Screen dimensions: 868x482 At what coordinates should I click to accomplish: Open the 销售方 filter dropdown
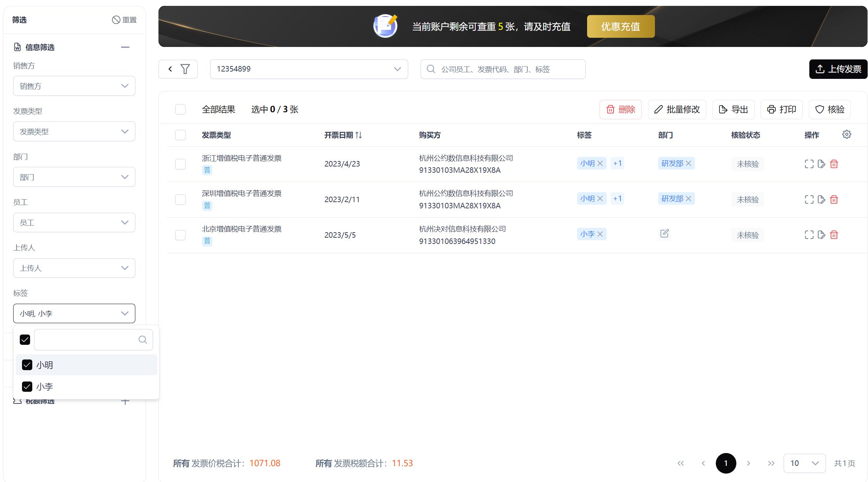pos(74,86)
